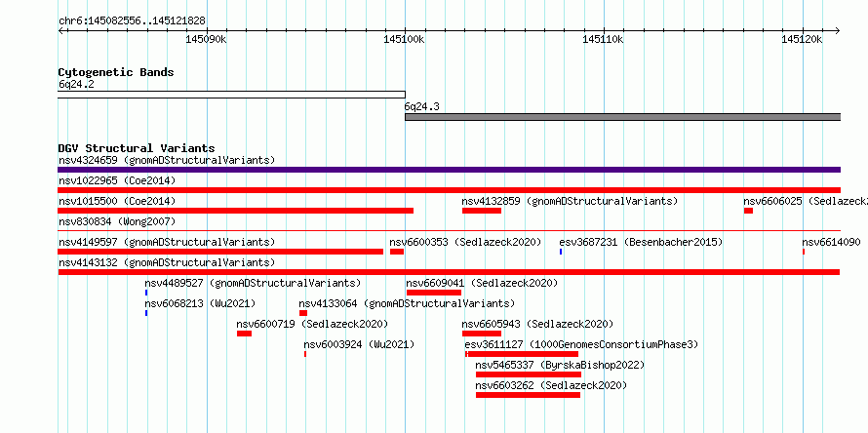Click the nsv6600353 (Sedlazeck2020) label
Viewport: 868px width, 433px height.
(x=465, y=243)
